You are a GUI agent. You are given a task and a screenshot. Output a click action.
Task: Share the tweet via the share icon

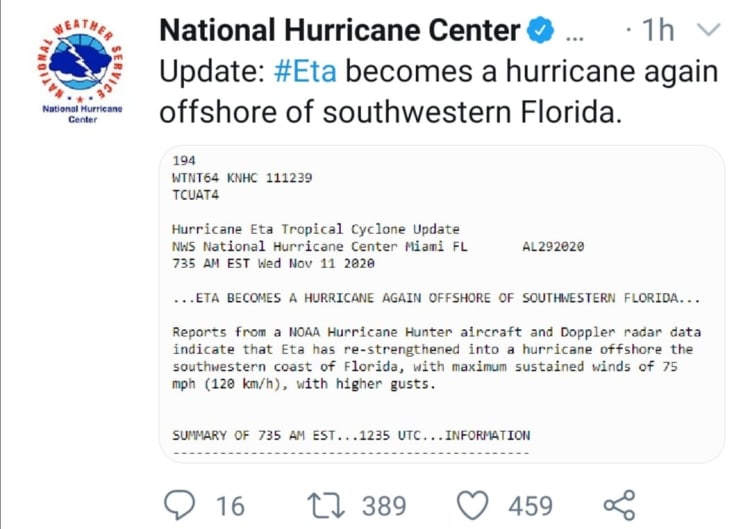[x=619, y=503]
